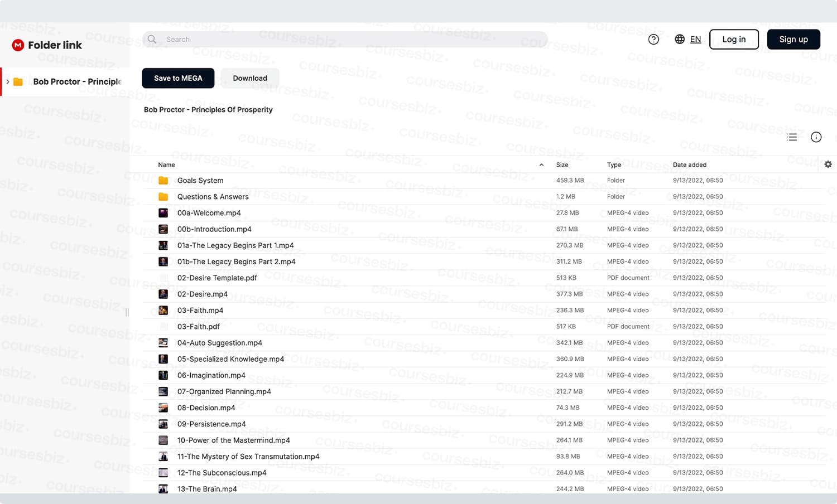The width and height of the screenshot is (837, 504).
Task: Click the Folder link header text
Action: (55, 45)
